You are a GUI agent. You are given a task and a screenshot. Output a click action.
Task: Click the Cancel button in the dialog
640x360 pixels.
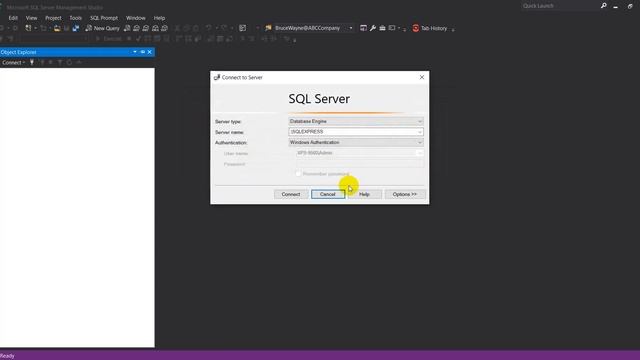click(327, 194)
